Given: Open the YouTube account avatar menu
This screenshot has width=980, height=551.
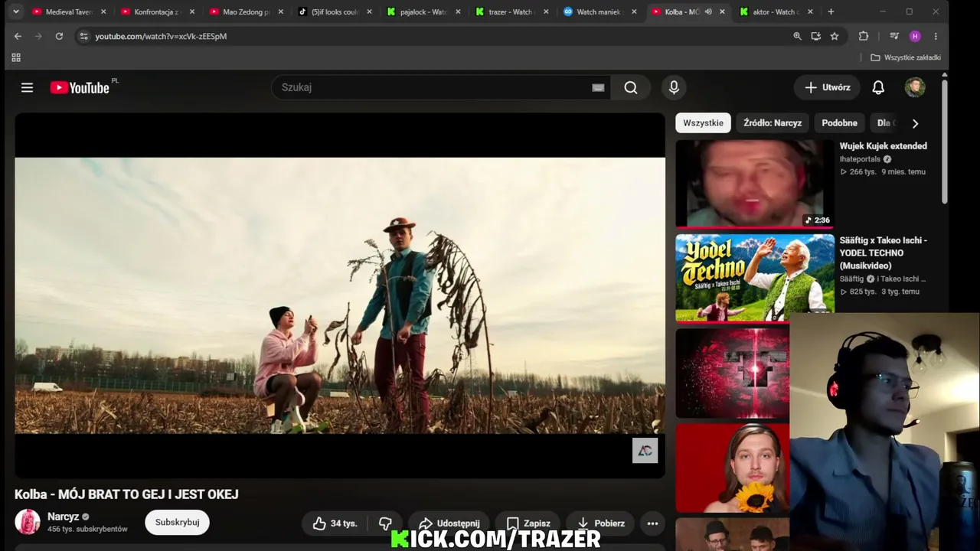Looking at the screenshot, I should (915, 87).
